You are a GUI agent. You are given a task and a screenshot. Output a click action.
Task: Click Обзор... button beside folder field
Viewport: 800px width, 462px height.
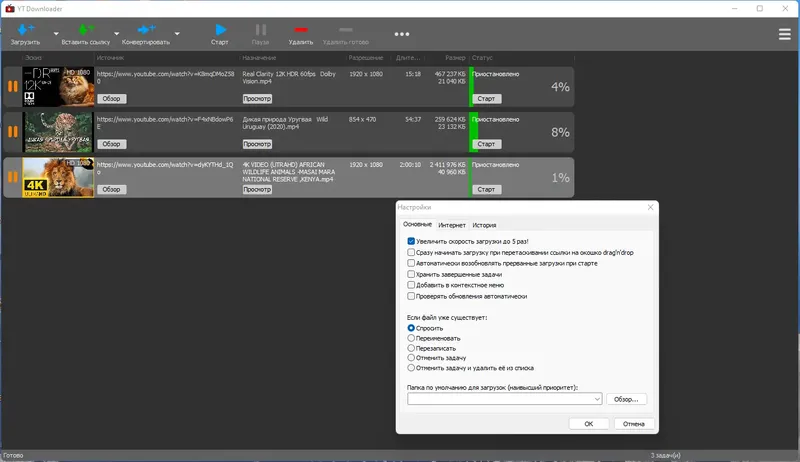pos(626,399)
